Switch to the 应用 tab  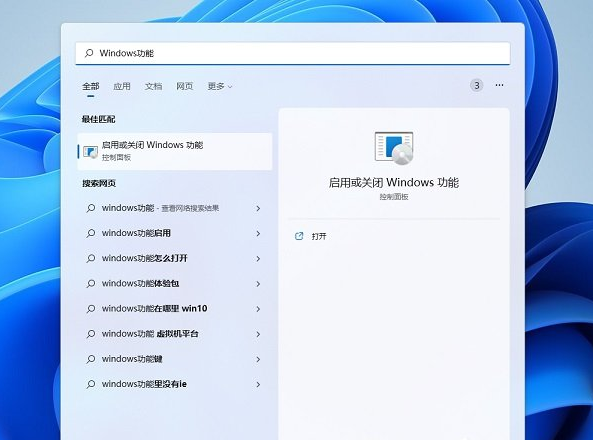(x=122, y=86)
